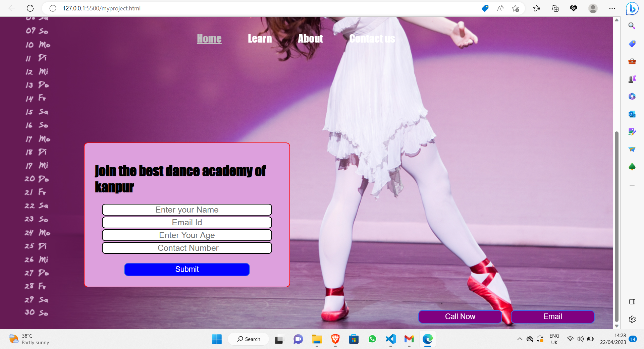
Task: Click the Enter Your Age field
Action: pos(187,235)
